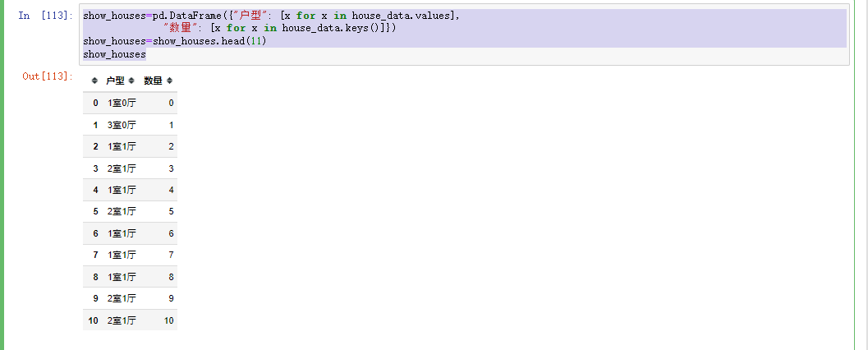Click row index label 10
This screenshot has width=868, height=350.
pos(93,320)
